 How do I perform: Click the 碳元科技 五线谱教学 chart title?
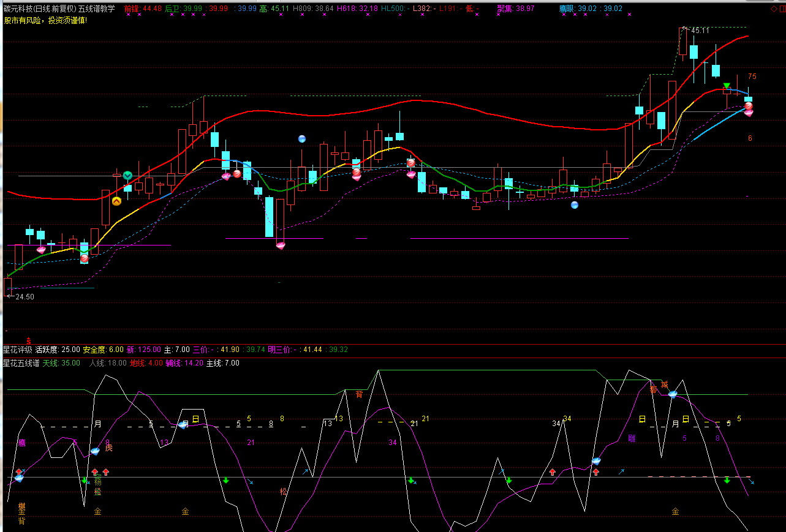coord(59,9)
